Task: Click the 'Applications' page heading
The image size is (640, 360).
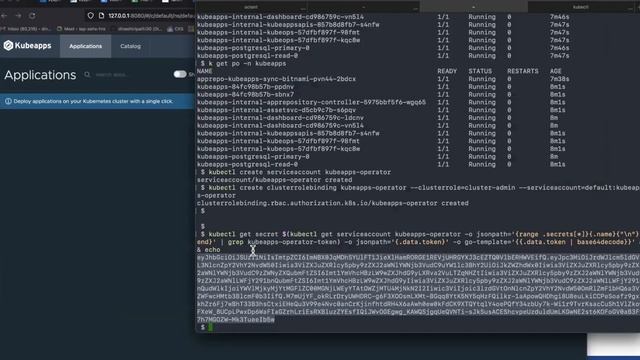Action: point(40,75)
